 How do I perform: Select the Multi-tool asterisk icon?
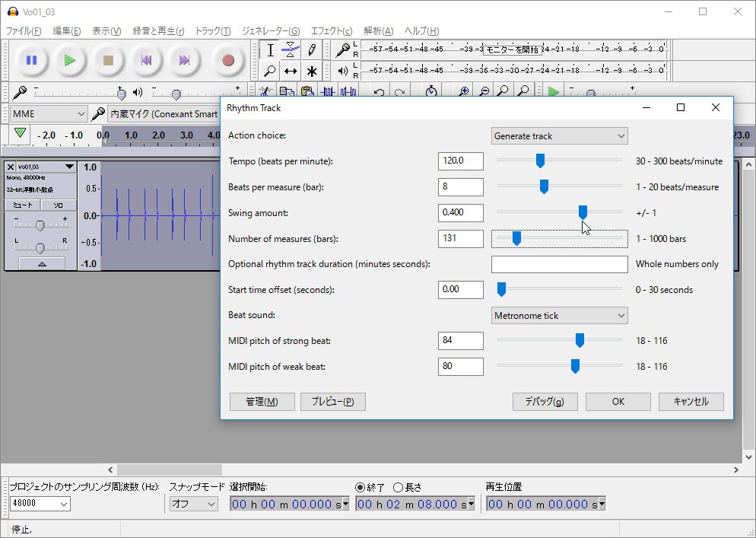pyautogui.click(x=312, y=72)
